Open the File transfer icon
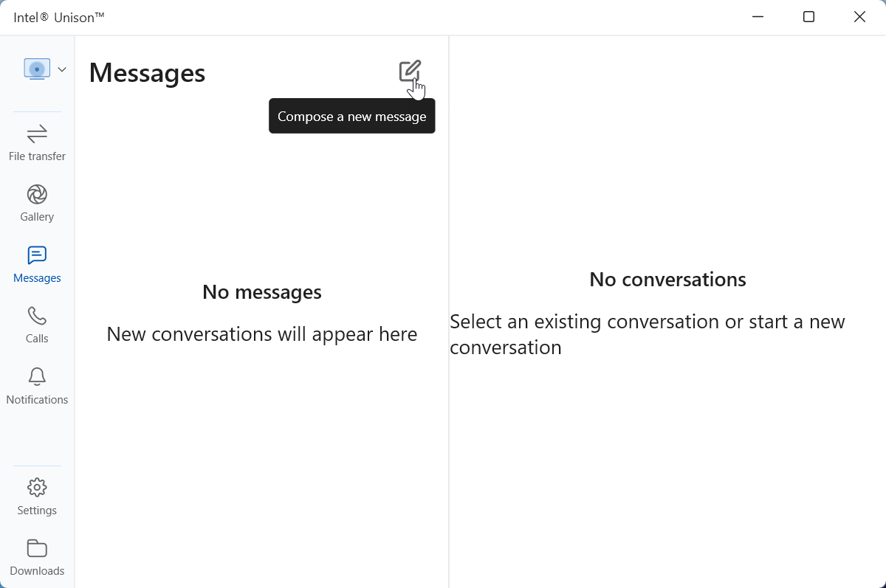The width and height of the screenshot is (886, 588). 37,135
